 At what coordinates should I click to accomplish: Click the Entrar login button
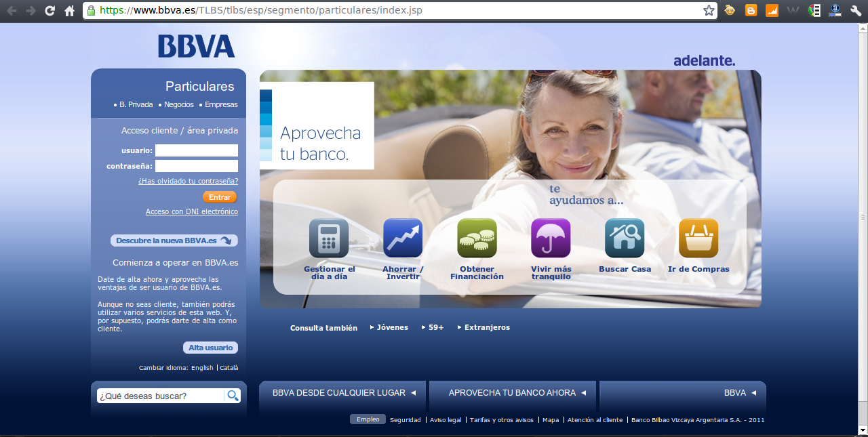coord(220,197)
